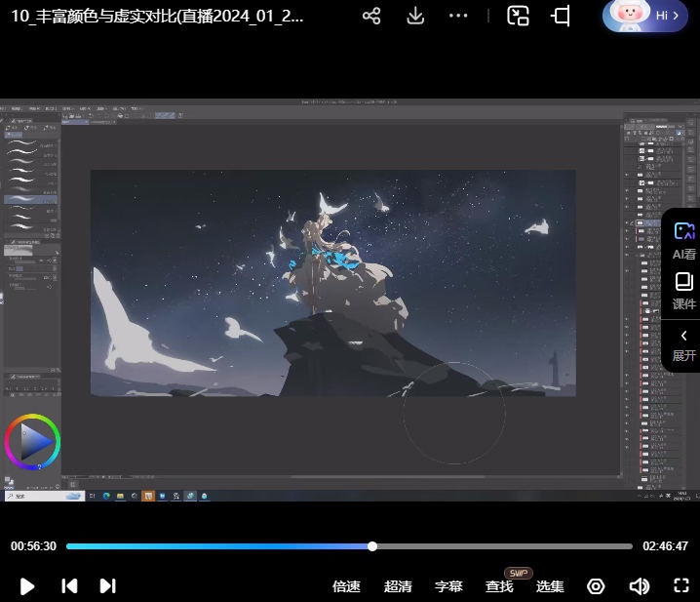
Task: Enable picture-in-picture mini window mode
Action: [x=518, y=16]
